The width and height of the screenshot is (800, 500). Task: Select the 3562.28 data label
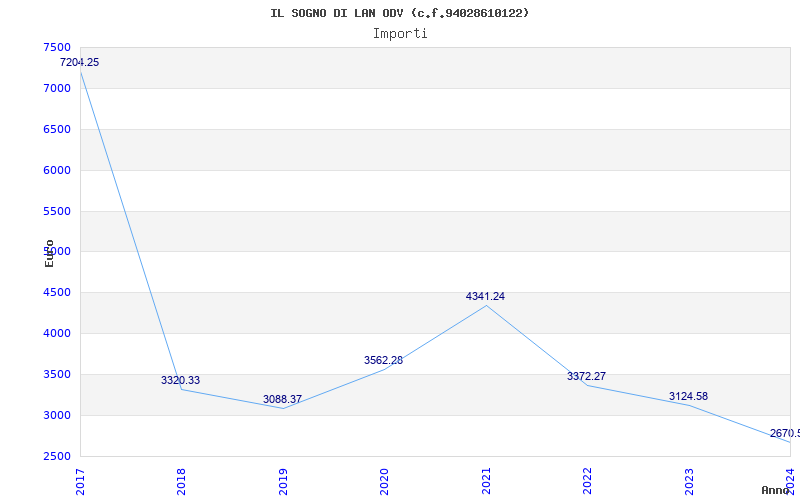tap(383, 360)
